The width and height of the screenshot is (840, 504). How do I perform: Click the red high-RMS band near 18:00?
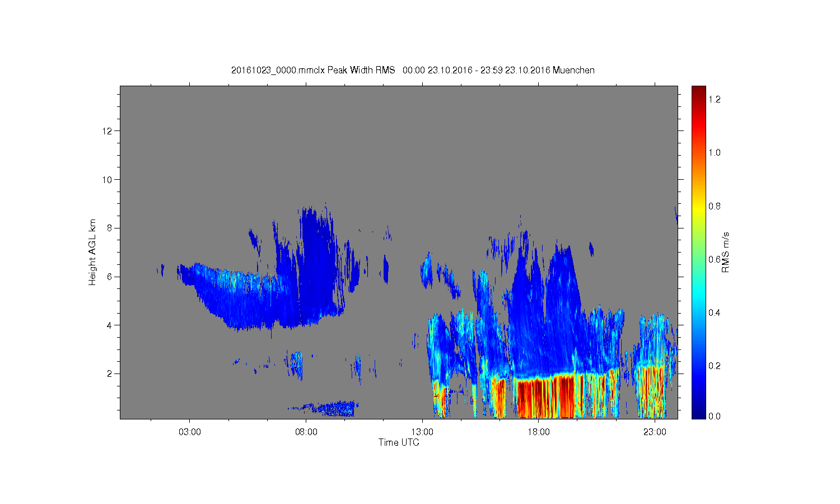click(x=546, y=398)
